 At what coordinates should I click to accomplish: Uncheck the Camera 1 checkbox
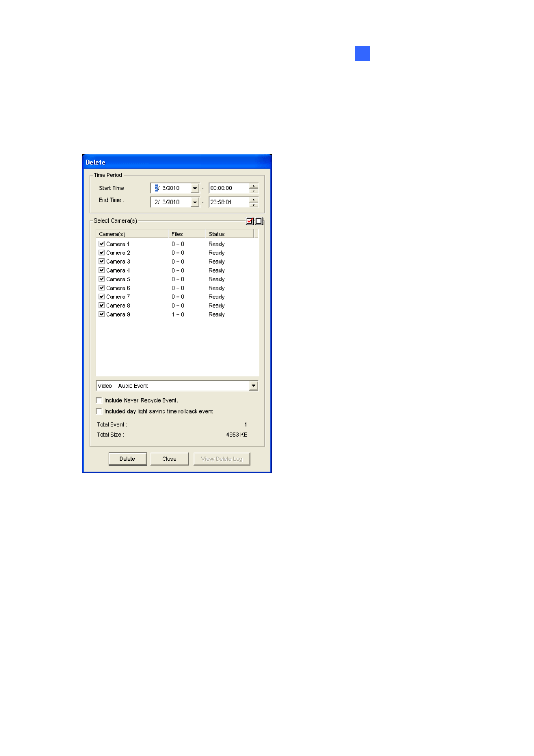102,244
